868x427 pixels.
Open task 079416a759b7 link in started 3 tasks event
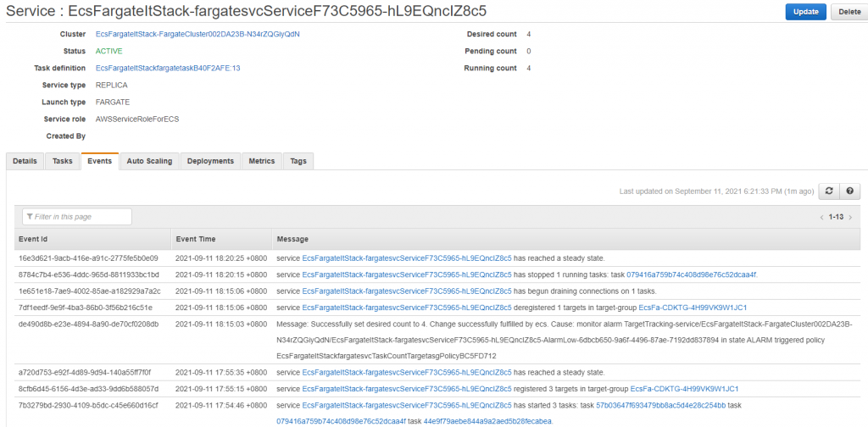tap(341, 421)
